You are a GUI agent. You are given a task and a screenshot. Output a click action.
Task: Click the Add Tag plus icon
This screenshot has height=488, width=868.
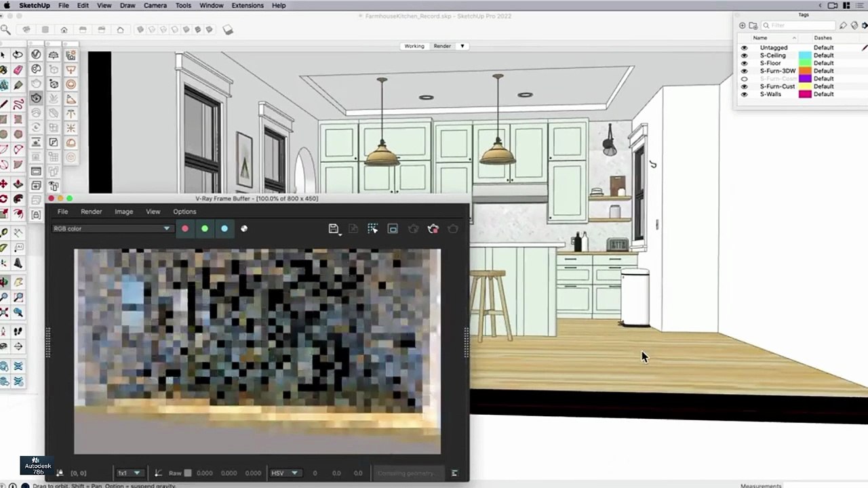743,26
